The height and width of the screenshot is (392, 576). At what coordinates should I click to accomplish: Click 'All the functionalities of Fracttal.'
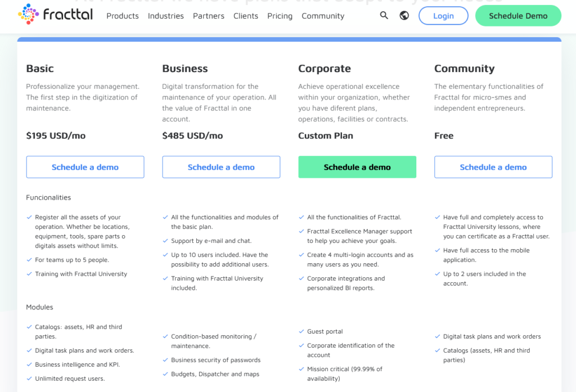point(354,217)
